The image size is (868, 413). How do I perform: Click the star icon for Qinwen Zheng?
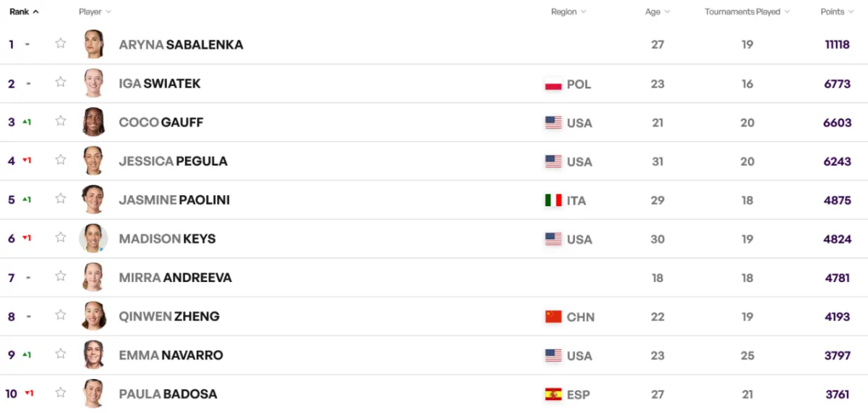(x=61, y=315)
